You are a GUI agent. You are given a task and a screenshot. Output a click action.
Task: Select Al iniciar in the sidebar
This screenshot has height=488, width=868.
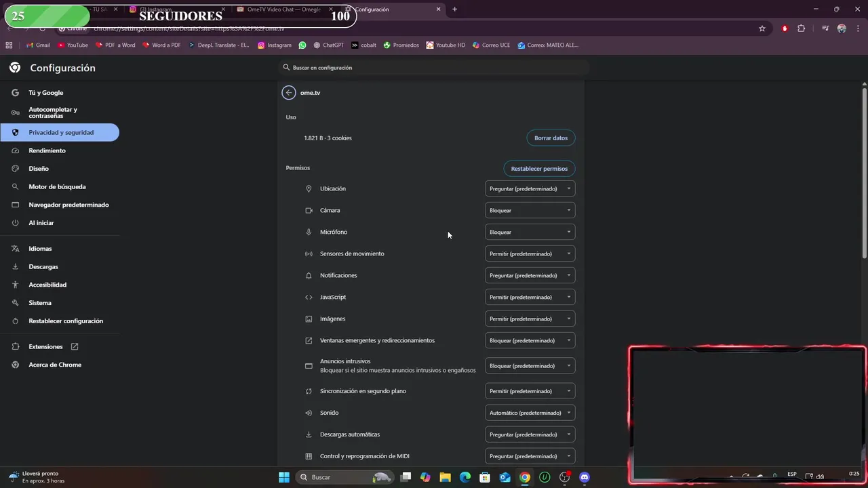[60, 223]
